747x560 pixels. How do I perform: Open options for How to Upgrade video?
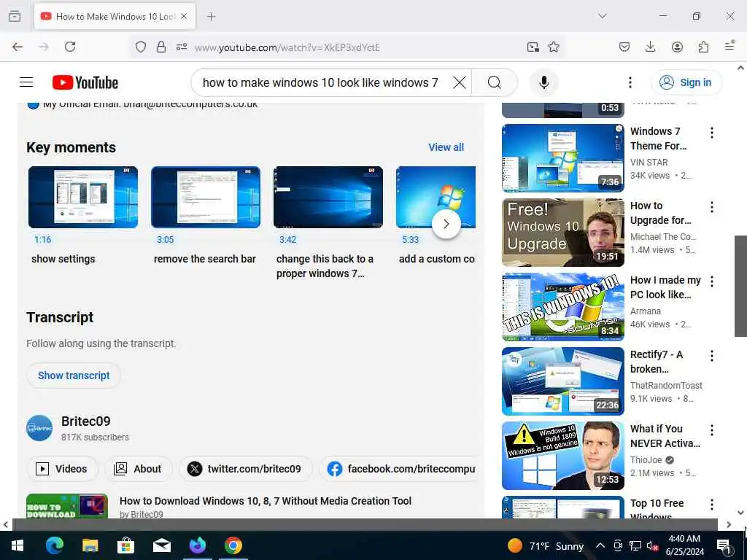pos(712,207)
